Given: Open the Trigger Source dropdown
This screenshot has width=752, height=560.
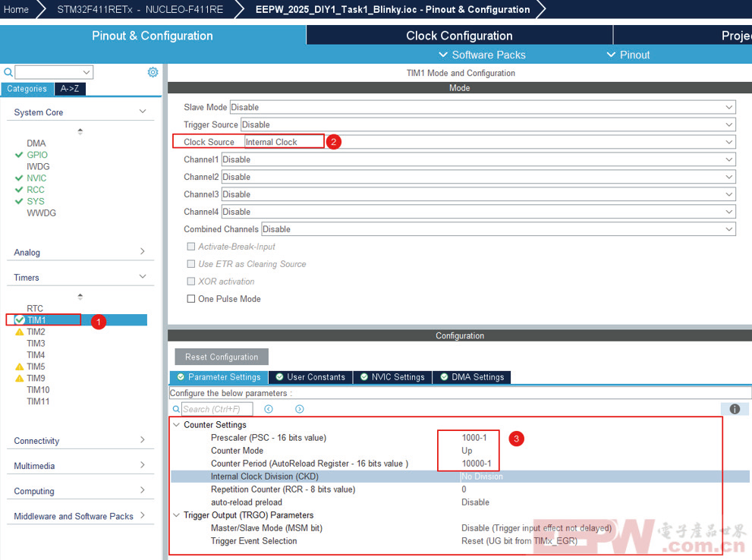Looking at the screenshot, I should tap(488, 124).
